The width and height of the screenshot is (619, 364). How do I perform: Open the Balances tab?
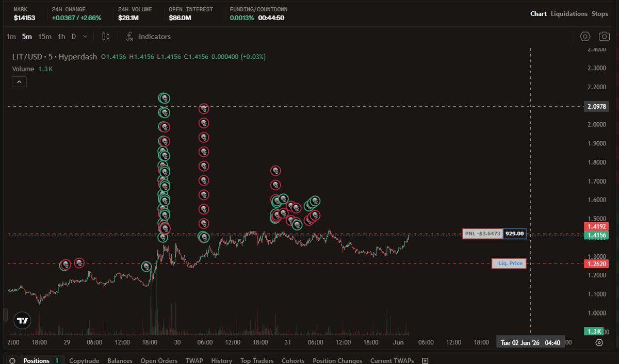pos(120,361)
